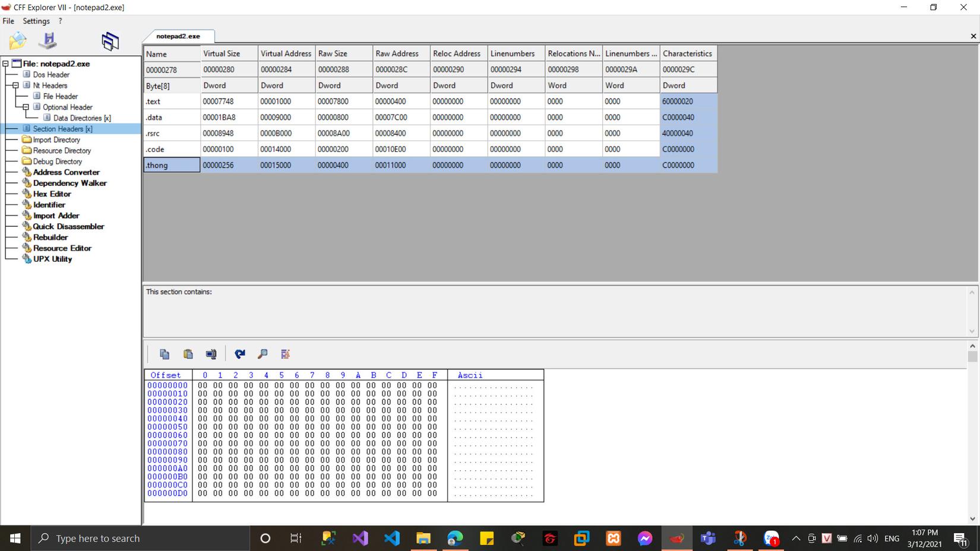Viewport: 980px width, 551px height.
Task: Click the Virtual Size column header
Action: pyautogui.click(x=229, y=53)
